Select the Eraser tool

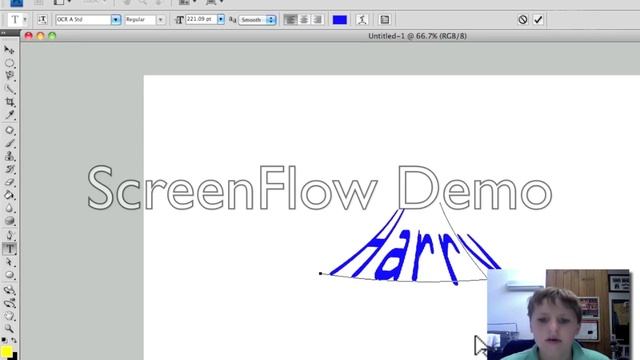[9, 182]
